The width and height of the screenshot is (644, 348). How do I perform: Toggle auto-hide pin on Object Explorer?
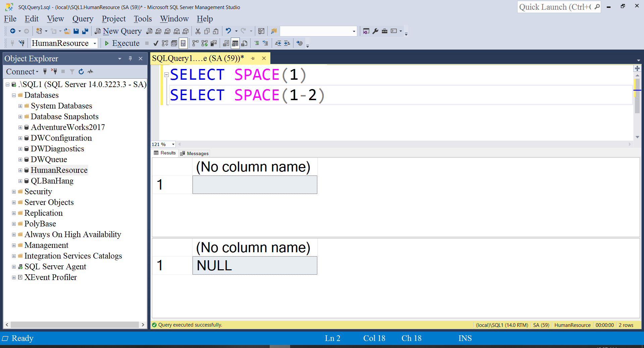(130, 59)
